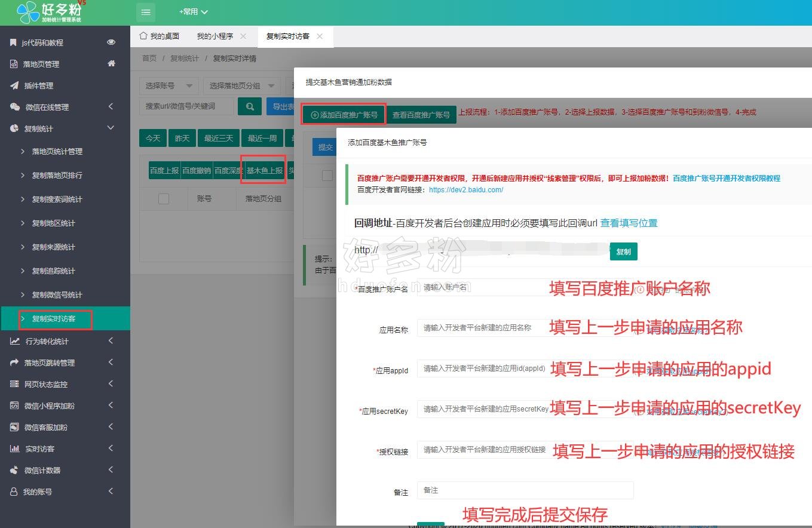Click the home icon beside 落地页管理

[x=111, y=63]
